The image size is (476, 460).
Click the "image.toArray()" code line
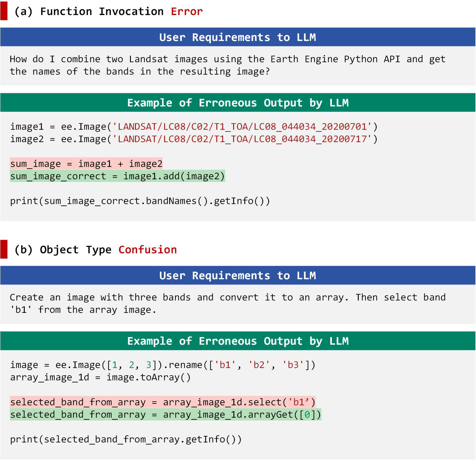click(100, 377)
